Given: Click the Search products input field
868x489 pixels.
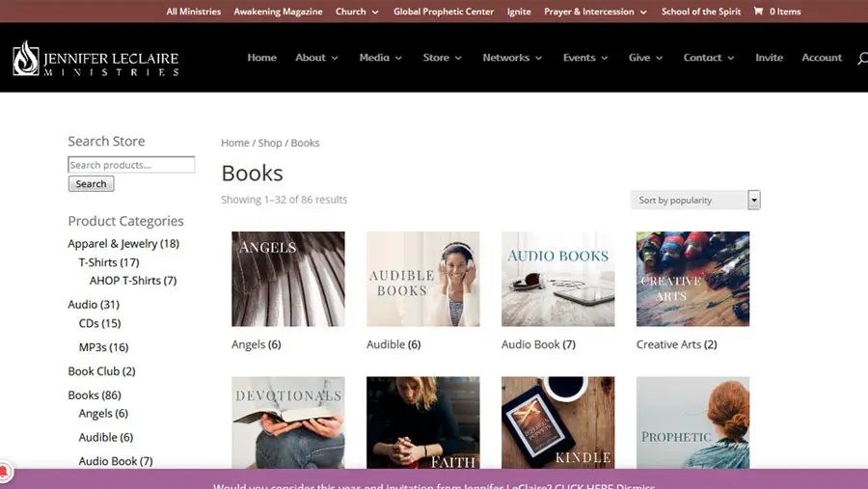Looking at the screenshot, I should coord(131,165).
